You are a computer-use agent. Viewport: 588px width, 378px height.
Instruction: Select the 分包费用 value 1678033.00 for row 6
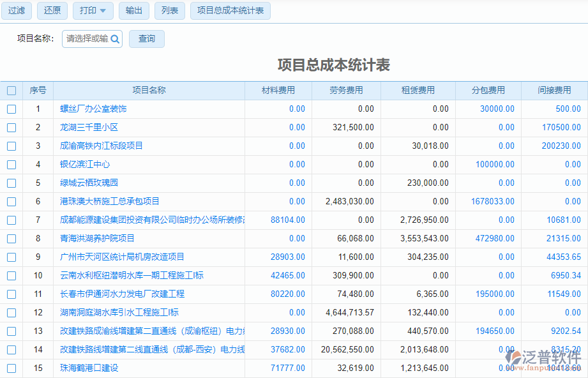[x=494, y=201]
